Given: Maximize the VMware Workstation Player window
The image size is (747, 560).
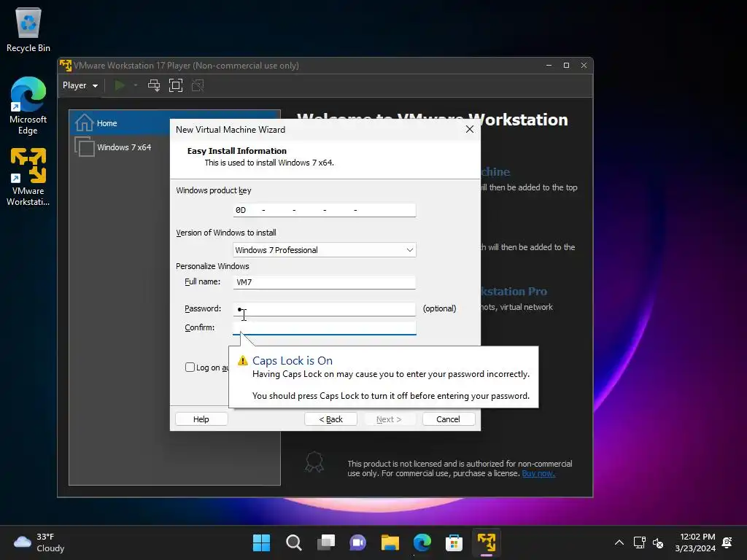Looking at the screenshot, I should tap(566, 65).
